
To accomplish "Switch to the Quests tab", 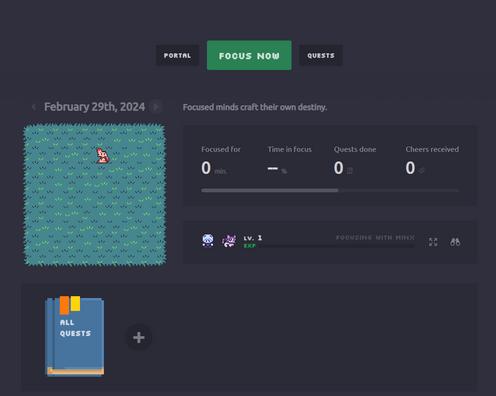I will [321, 55].
